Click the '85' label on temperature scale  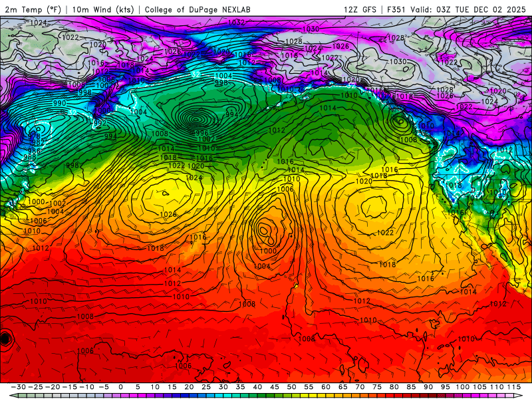tap(411, 387)
